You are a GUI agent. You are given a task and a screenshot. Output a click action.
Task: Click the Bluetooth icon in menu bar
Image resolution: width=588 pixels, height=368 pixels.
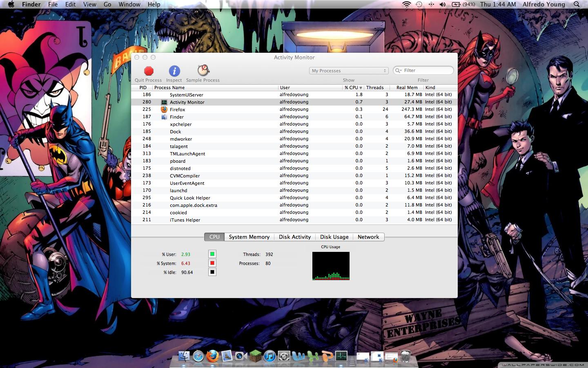[x=431, y=4]
